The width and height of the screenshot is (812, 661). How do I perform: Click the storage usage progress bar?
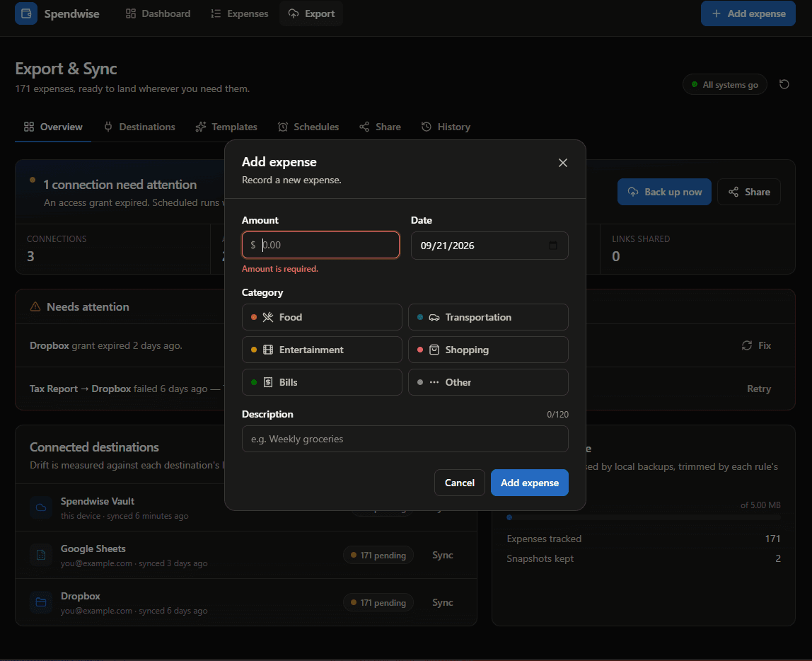(x=643, y=517)
